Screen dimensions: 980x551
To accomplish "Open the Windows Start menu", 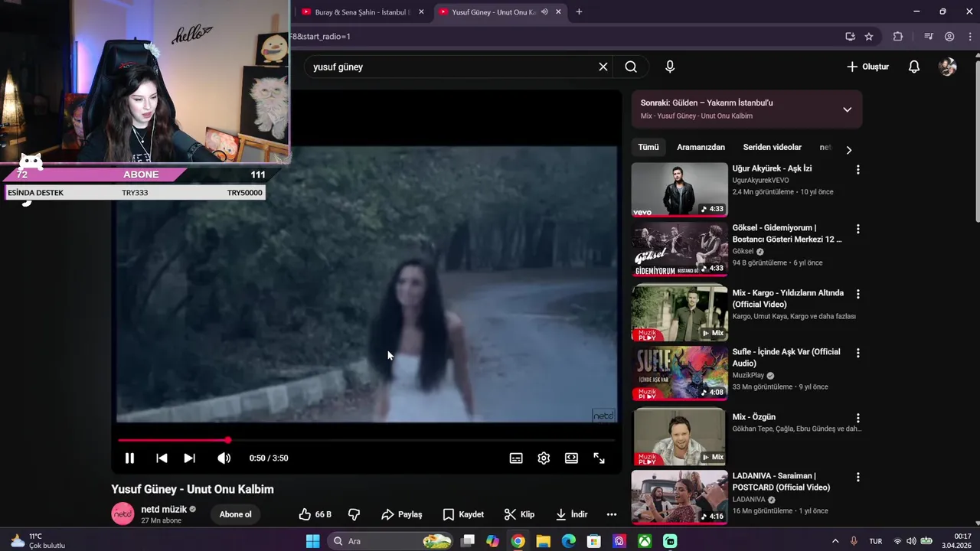I will (x=312, y=541).
